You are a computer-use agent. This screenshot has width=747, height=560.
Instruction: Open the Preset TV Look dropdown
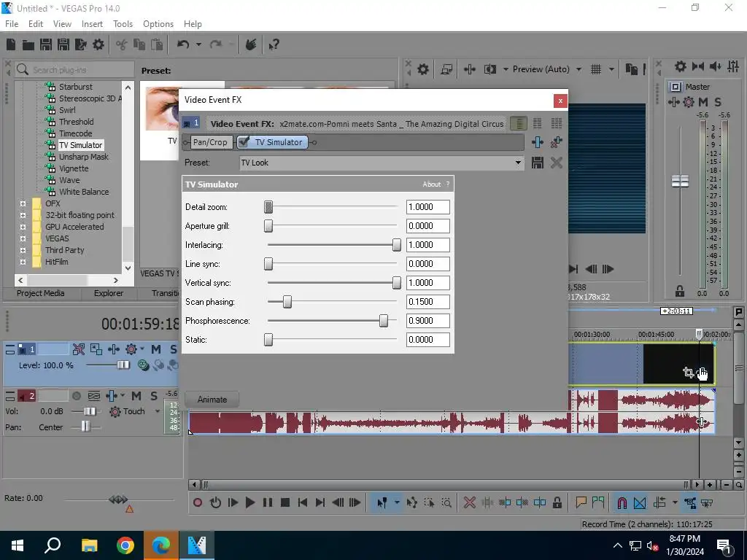[518, 163]
